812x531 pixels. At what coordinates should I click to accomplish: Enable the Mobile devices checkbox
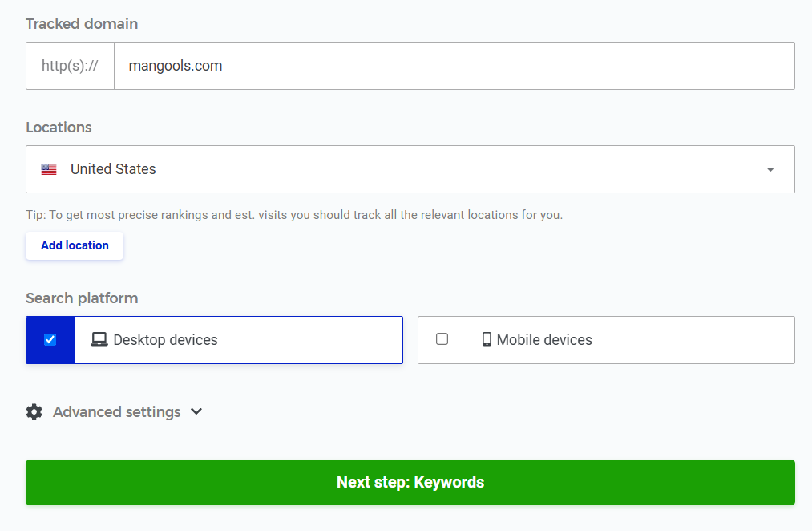[442, 339]
